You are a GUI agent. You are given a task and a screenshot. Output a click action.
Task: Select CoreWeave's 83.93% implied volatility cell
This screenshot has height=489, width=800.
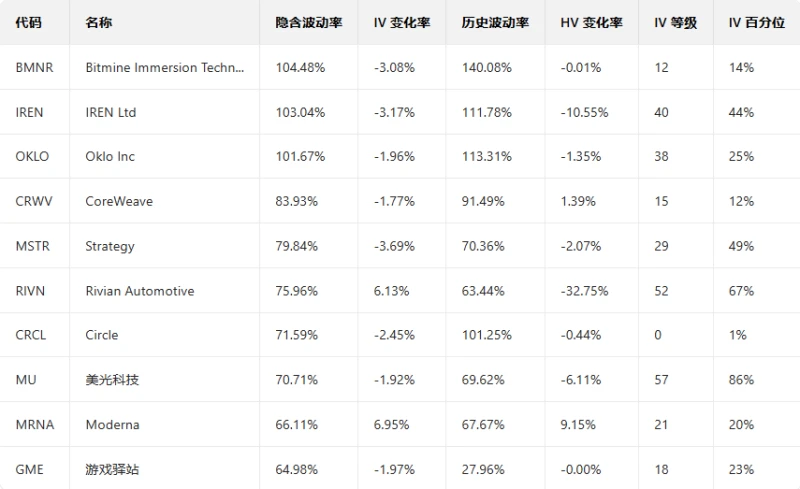click(297, 201)
